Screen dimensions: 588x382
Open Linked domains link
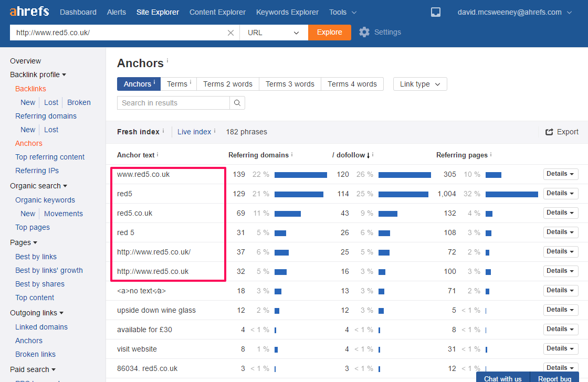[41, 327]
